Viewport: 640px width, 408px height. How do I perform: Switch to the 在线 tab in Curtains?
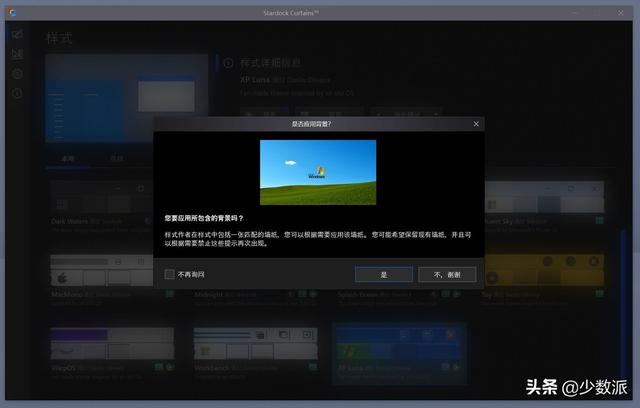[x=117, y=158]
